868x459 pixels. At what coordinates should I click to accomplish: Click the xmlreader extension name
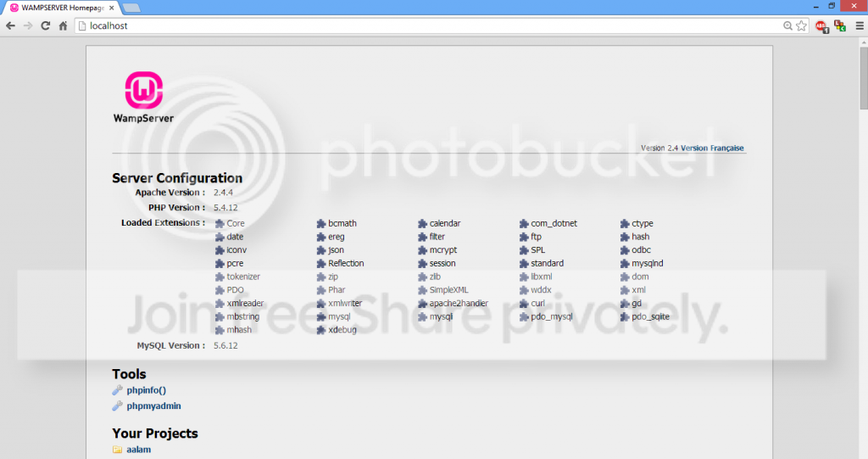tap(245, 303)
